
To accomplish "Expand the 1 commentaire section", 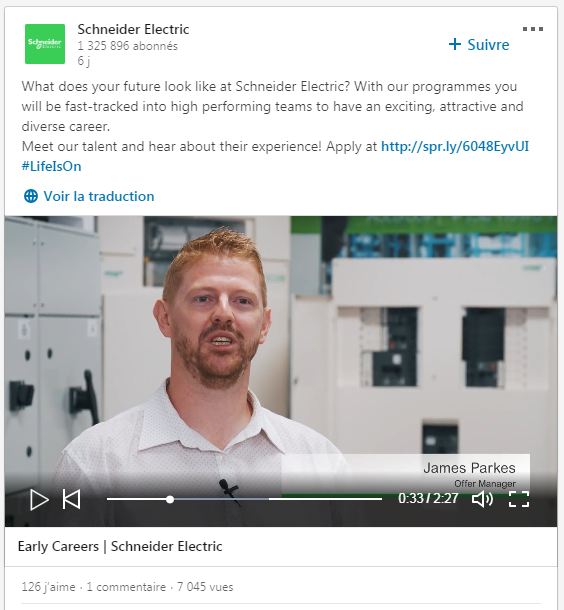I will pyautogui.click(x=126, y=587).
